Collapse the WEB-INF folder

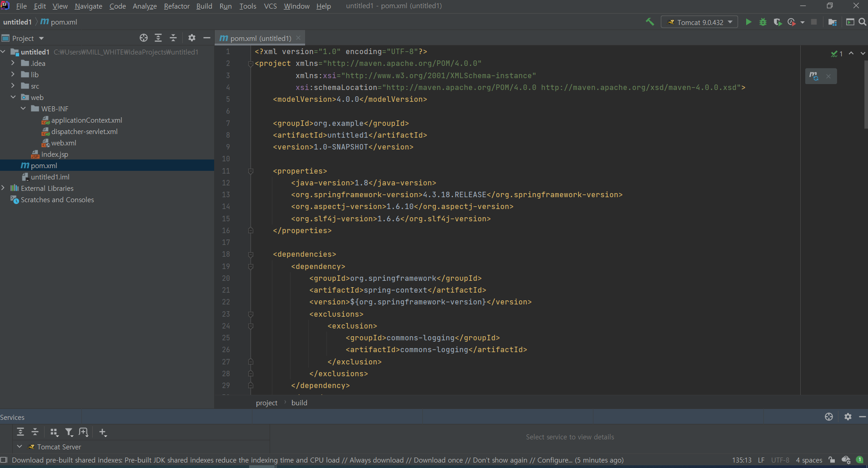pos(23,109)
